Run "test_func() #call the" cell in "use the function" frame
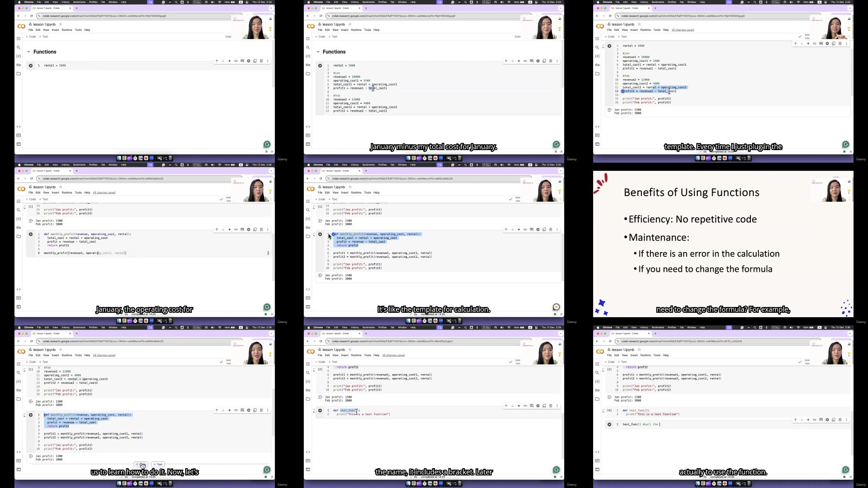Viewport: 868px width, 488px height. coord(609,425)
